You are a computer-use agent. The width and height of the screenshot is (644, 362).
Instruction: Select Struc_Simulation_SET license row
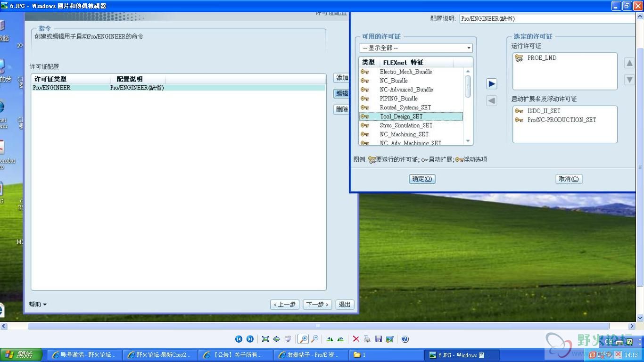tap(411, 125)
